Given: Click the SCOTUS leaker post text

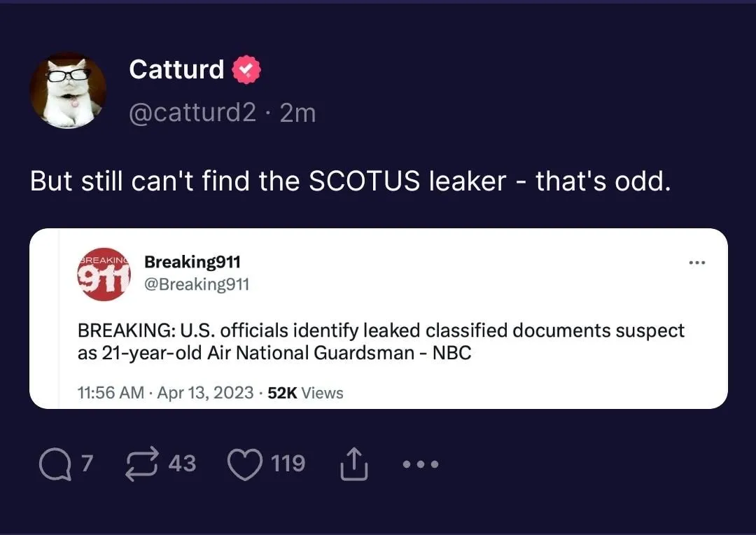Looking at the screenshot, I should pos(350,181).
